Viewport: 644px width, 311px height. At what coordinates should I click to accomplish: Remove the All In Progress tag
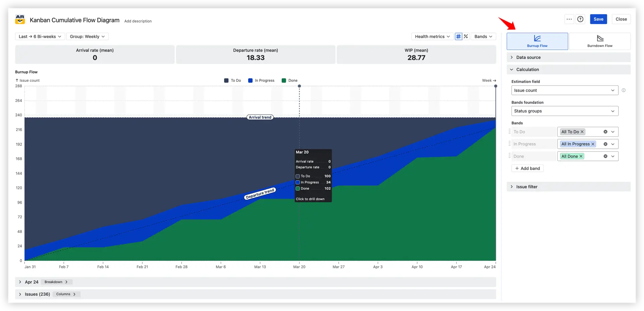pyautogui.click(x=593, y=144)
